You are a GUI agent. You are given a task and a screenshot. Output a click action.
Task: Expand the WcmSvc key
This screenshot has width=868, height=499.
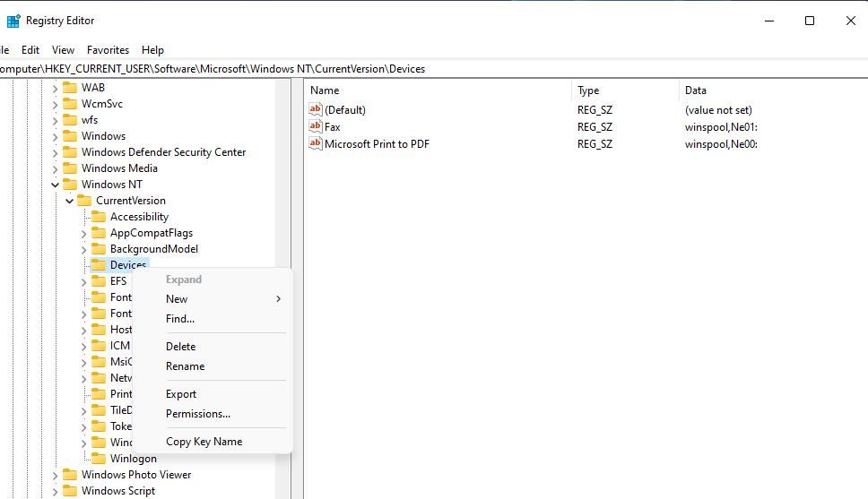pos(55,104)
